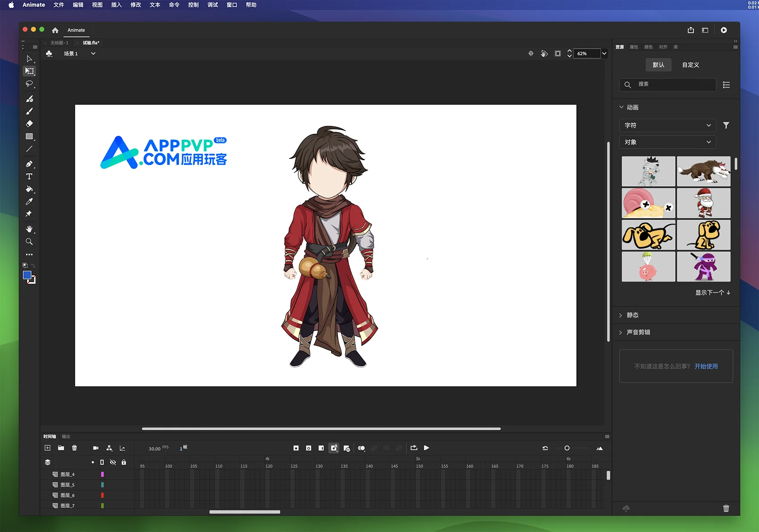Select the Pen tool
Image resolution: width=759 pixels, height=532 pixels.
point(29,164)
